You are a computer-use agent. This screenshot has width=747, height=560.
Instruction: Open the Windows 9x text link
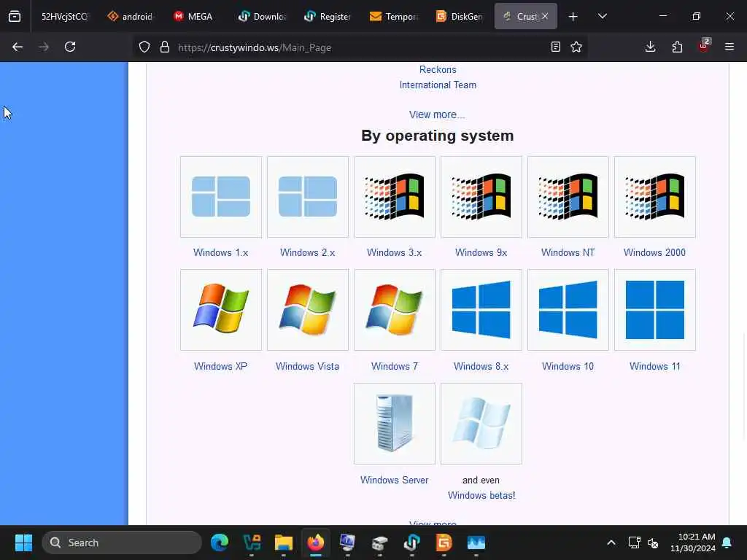pos(481,252)
